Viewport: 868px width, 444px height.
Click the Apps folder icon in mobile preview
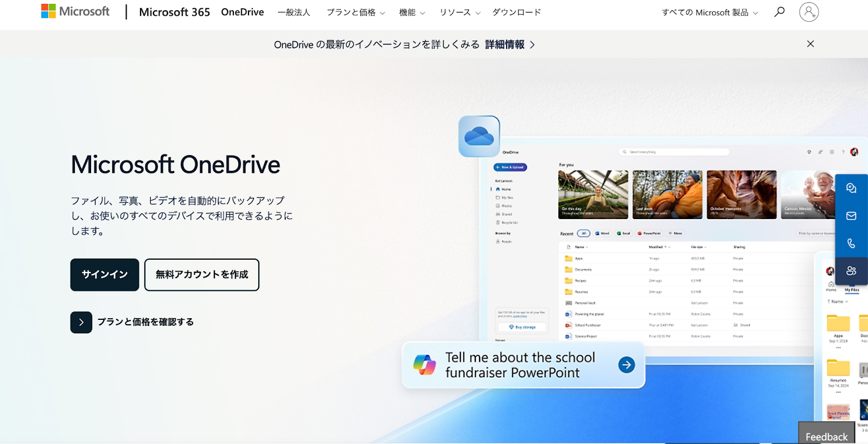click(x=838, y=323)
